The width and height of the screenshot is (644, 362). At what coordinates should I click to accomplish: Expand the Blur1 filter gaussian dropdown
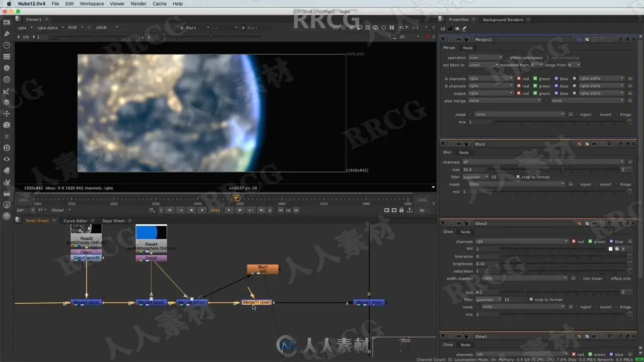click(475, 177)
